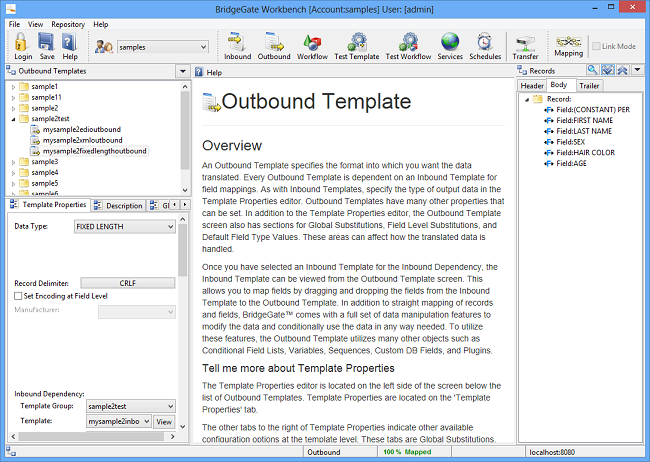Open the View menu
Image resolution: width=650 pixels, height=462 pixels.
pyautogui.click(x=35, y=24)
